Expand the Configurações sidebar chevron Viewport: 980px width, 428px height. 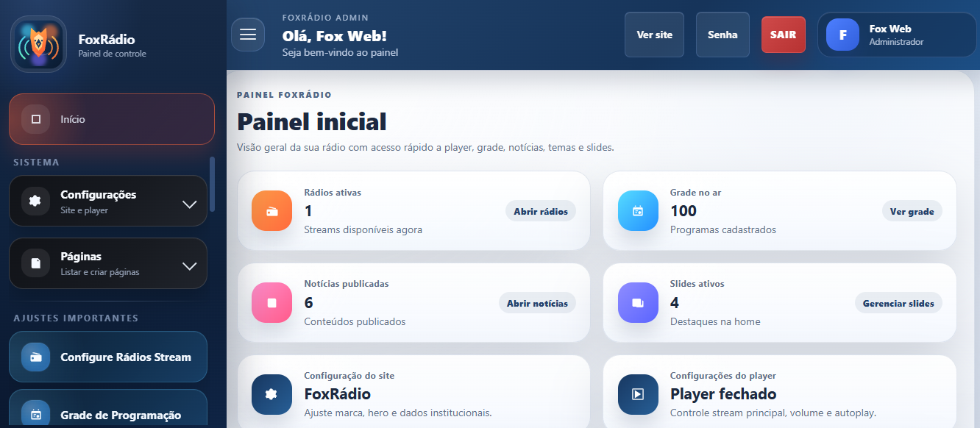[189, 204]
